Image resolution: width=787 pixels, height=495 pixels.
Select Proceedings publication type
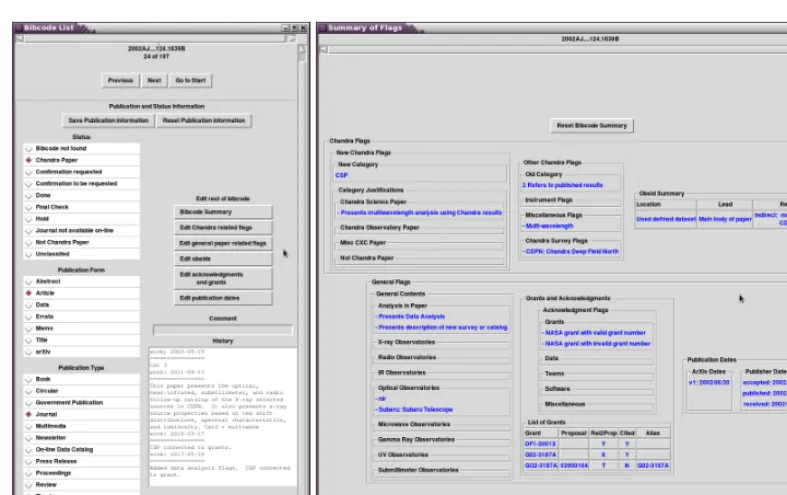tap(81, 473)
